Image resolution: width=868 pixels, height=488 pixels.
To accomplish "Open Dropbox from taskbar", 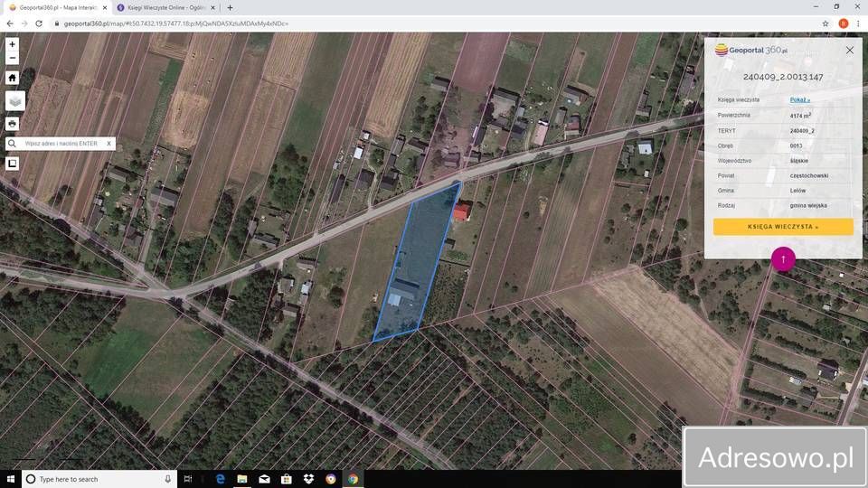I will (308, 479).
